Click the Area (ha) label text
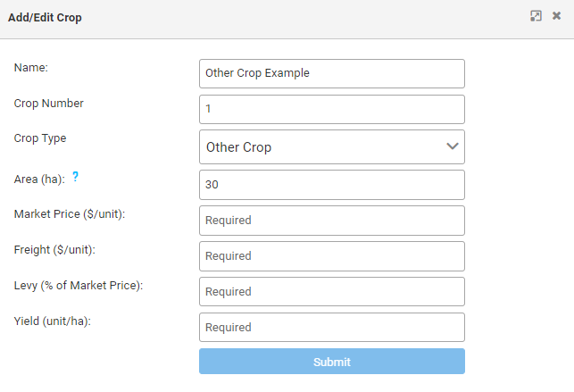 click(x=39, y=179)
